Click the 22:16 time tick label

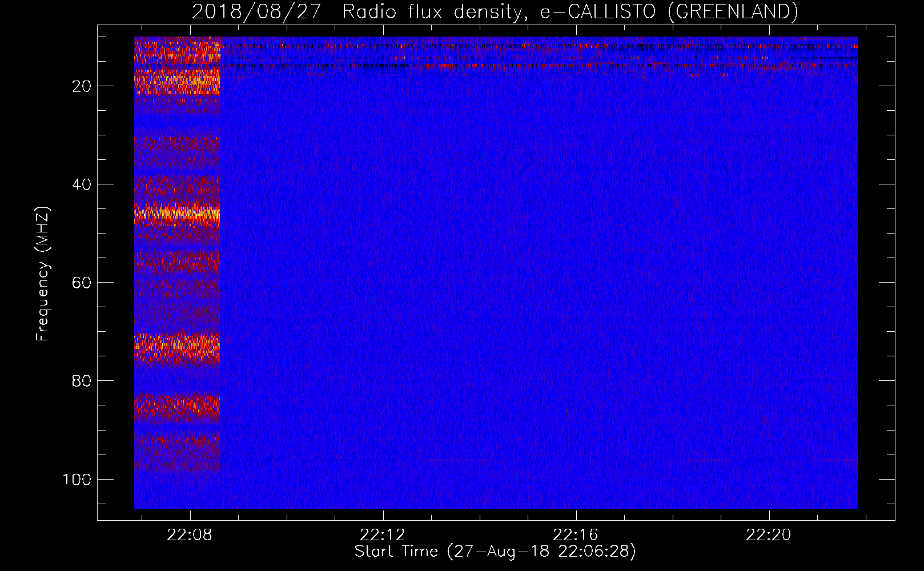coord(576,535)
